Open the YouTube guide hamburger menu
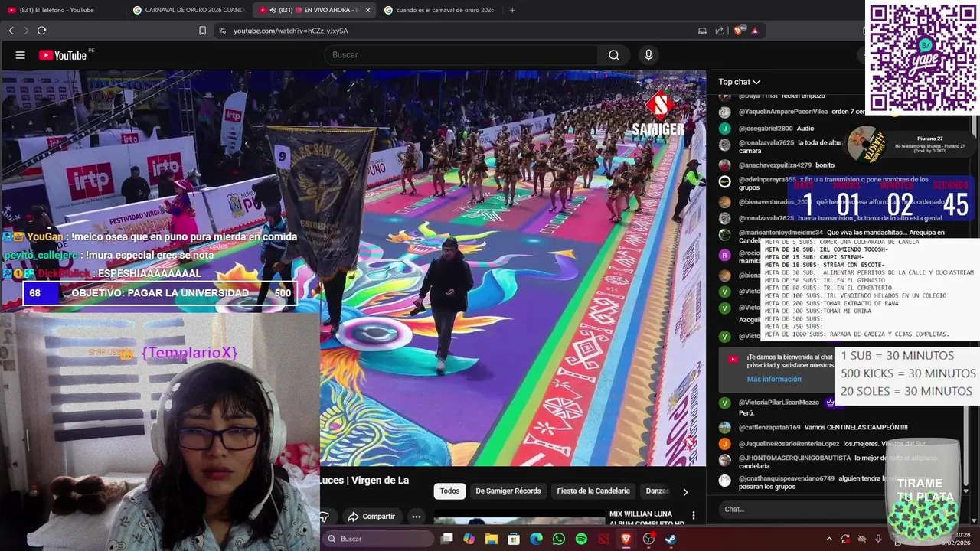Image resolution: width=980 pixels, height=551 pixels. pyautogui.click(x=21, y=55)
